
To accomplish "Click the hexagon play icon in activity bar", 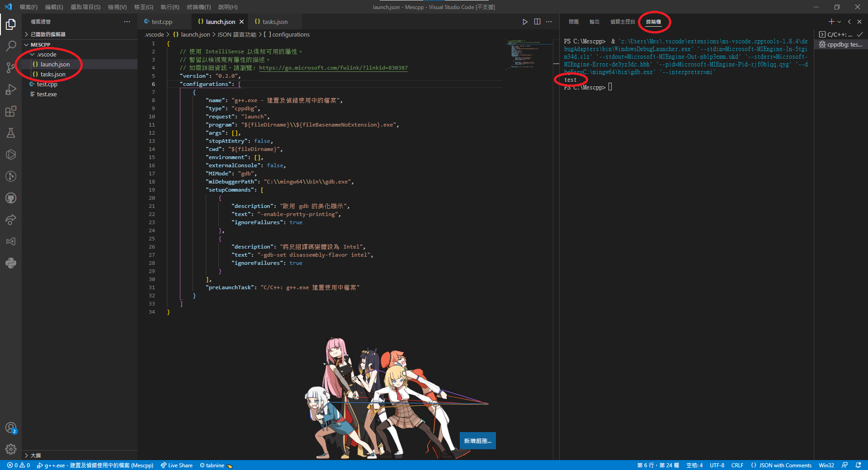I will pyautogui.click(x=11, y=155).
